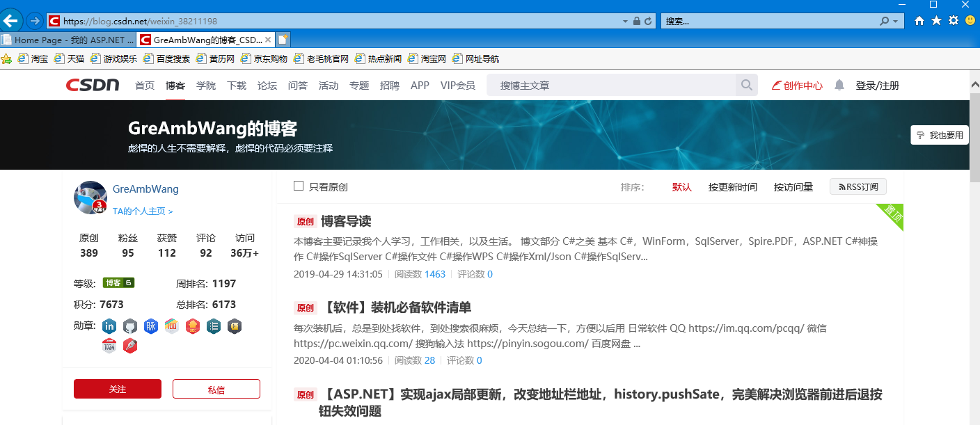Open 学院 in CSDN navigation
Viewport: 980px width, 425px height.
pos(206,86)
